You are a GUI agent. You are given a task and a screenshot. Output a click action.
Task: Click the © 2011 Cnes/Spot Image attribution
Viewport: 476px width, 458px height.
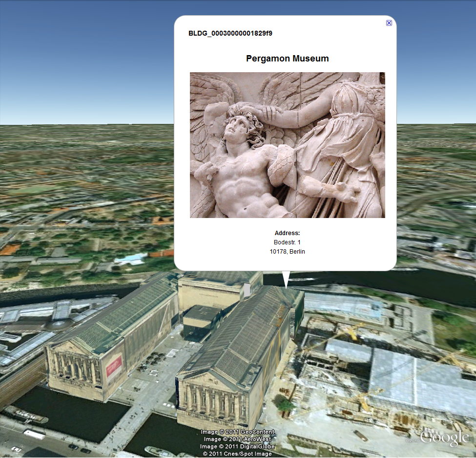(x=237, y=454)
